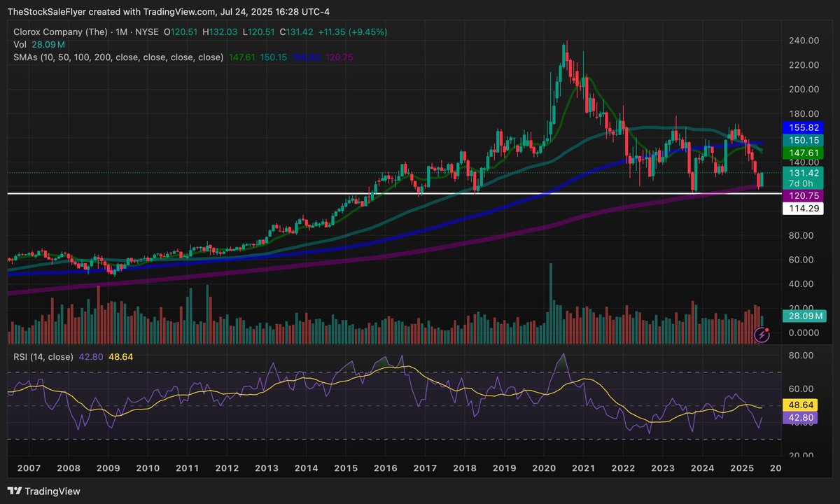Click the purple "120.75" price axis tag
The height and width of the screenshot is (504, 840).
click(804, 196)
